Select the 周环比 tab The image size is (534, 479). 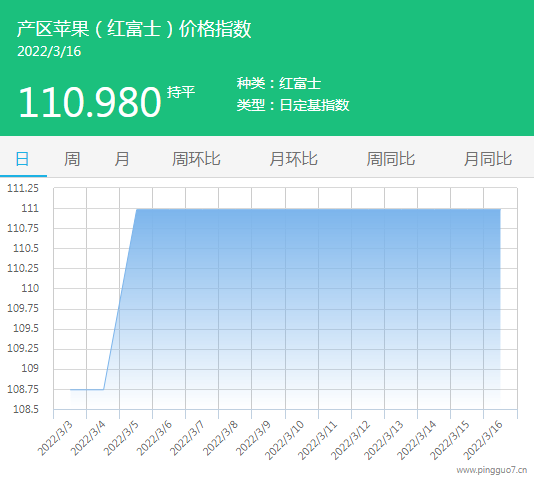tap(196, 159)
